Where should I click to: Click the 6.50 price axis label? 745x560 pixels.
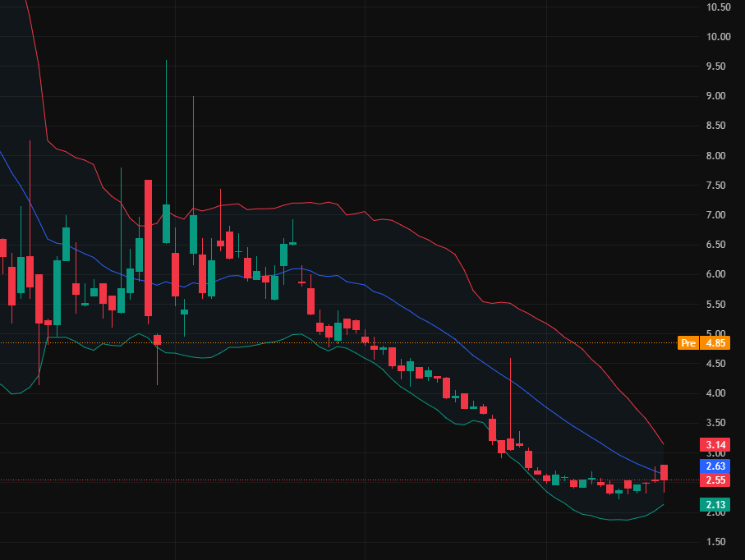[x=715, y=245]
